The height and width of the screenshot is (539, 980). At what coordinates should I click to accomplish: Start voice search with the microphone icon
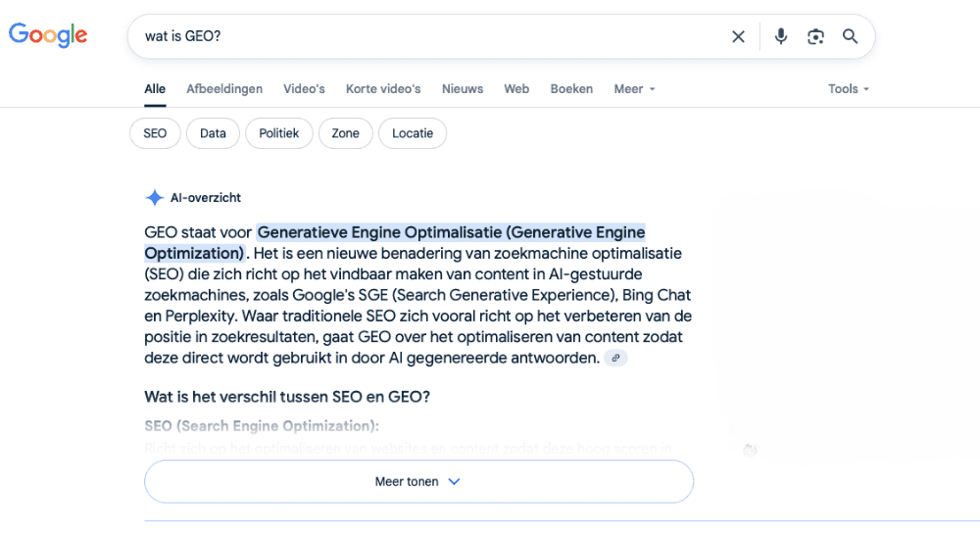781,36
